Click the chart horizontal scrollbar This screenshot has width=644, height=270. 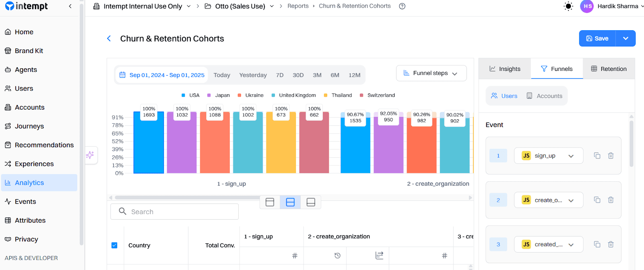[x=188, y=197]
